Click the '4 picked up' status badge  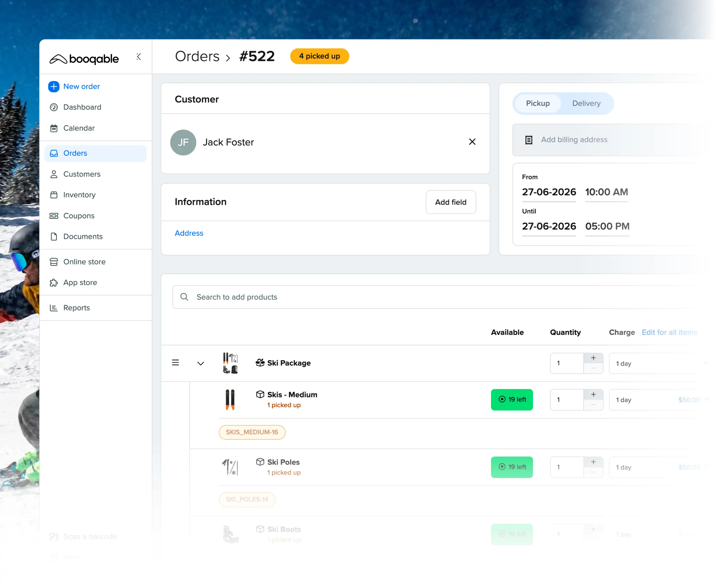pos(319,56)
